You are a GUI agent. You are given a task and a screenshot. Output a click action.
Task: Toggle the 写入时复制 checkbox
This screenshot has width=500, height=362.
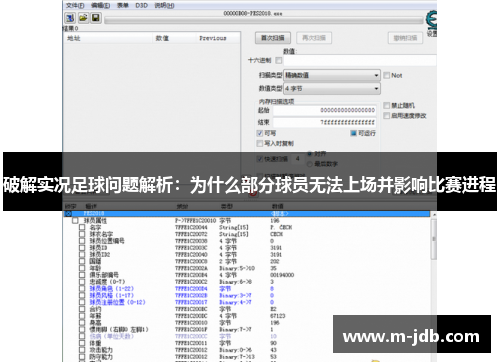coord(260,143)
